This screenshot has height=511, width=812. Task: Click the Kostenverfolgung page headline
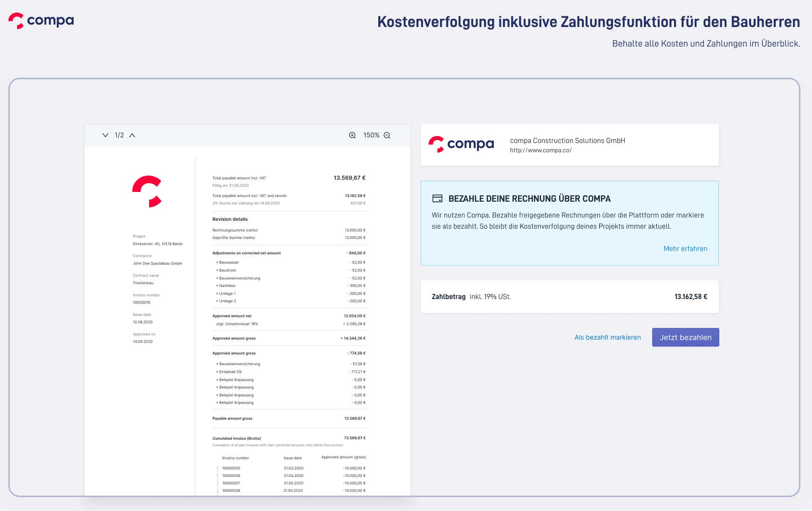pyautogui.click(x=588, y=22)
